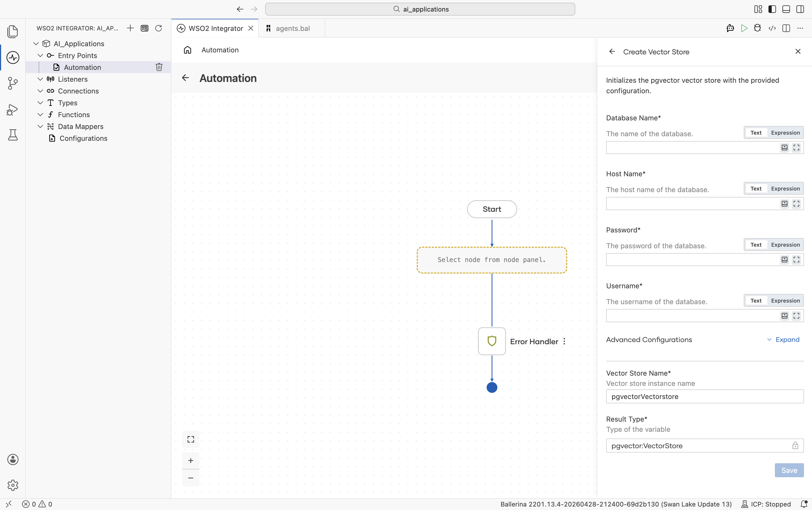This screenshot has width=812, height=510.
Task: Close the WSO2 Integrator tab
Action: tap(251, 28)
